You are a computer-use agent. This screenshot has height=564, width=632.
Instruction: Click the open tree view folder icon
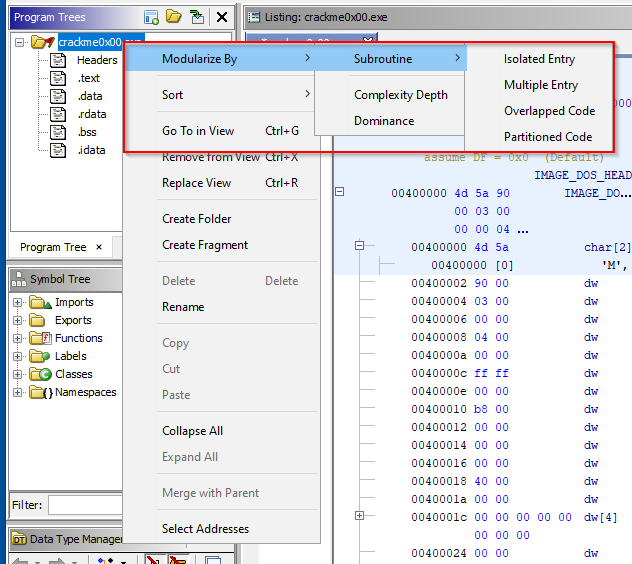coord(174,17)
